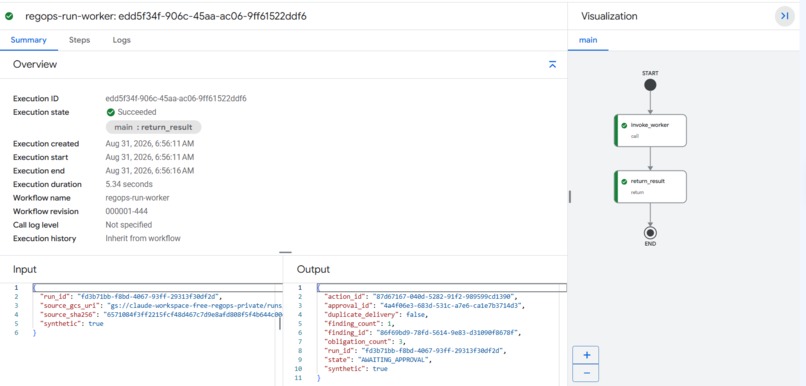
Task: Select the main tab in Visualization
Action: pyautogui.click(x=588, y=40)
